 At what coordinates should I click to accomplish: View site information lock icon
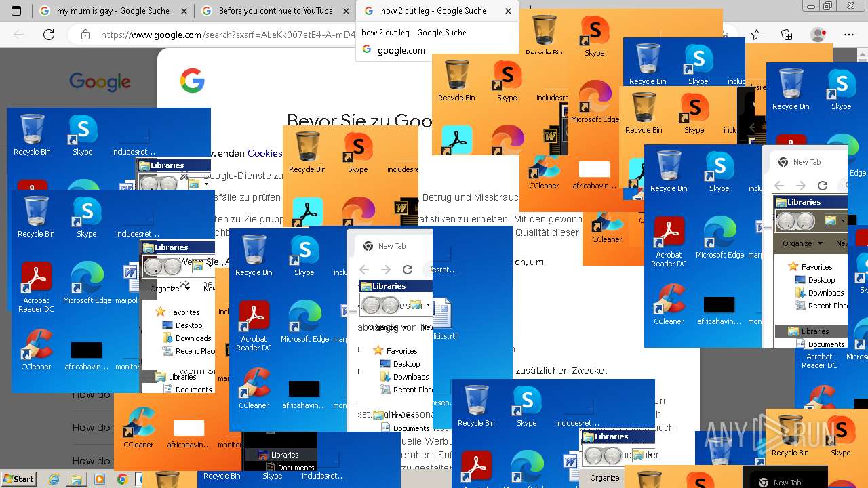(x=85, y=35)
